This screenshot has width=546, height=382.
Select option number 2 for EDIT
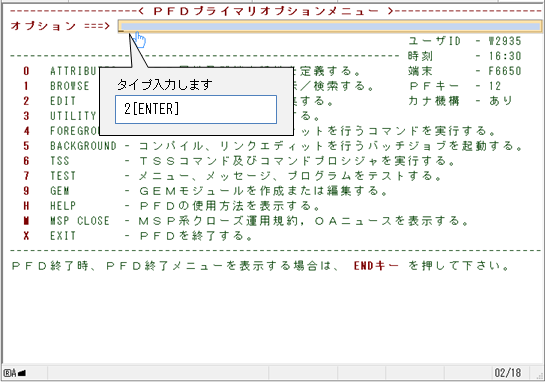point(26,101)
